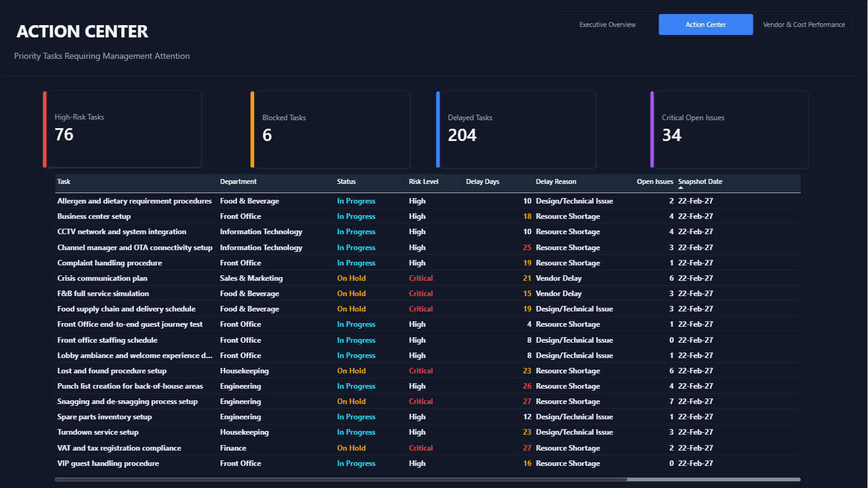Click 'Turndown service setup' task

(98, 432)
